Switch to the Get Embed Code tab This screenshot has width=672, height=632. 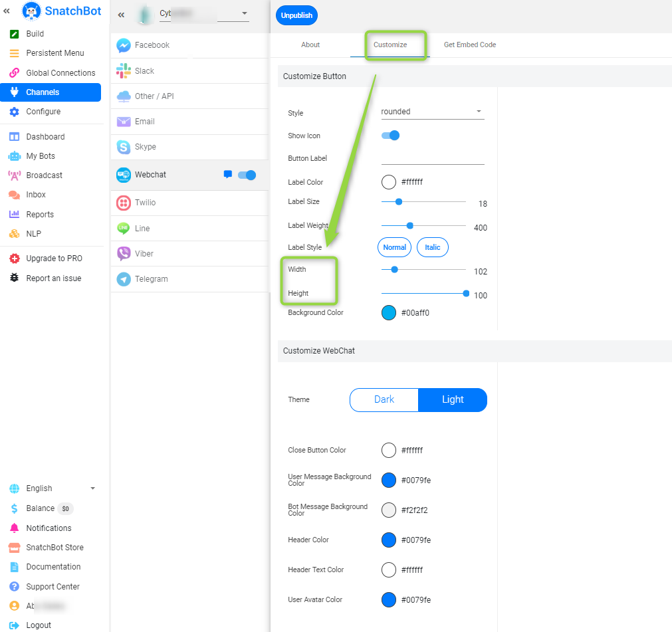click(x=470, y=45)
